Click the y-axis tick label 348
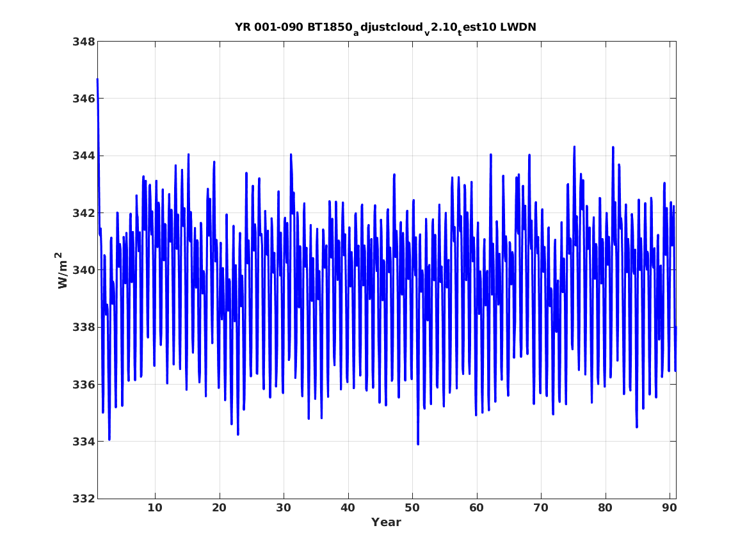747x560 pixels. (83, 42)
